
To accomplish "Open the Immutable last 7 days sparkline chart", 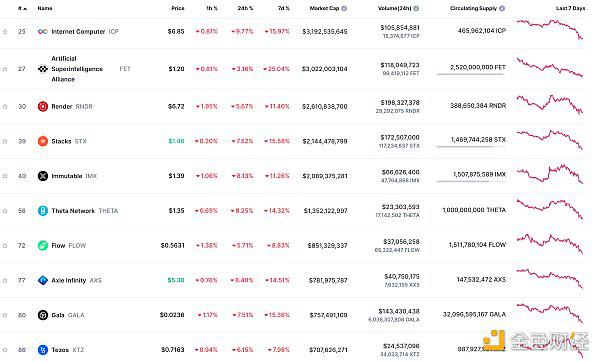I will [x=550, y=174].
